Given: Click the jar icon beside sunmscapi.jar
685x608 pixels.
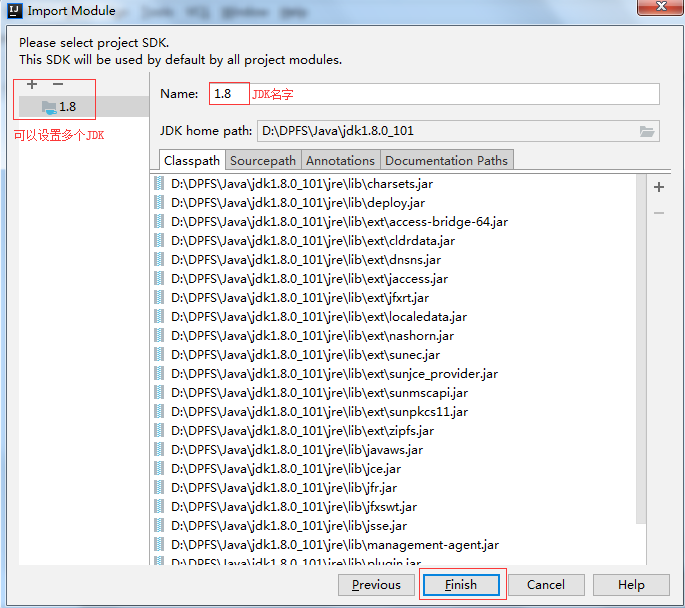Looking at the screenshot, I should point(159,393).
